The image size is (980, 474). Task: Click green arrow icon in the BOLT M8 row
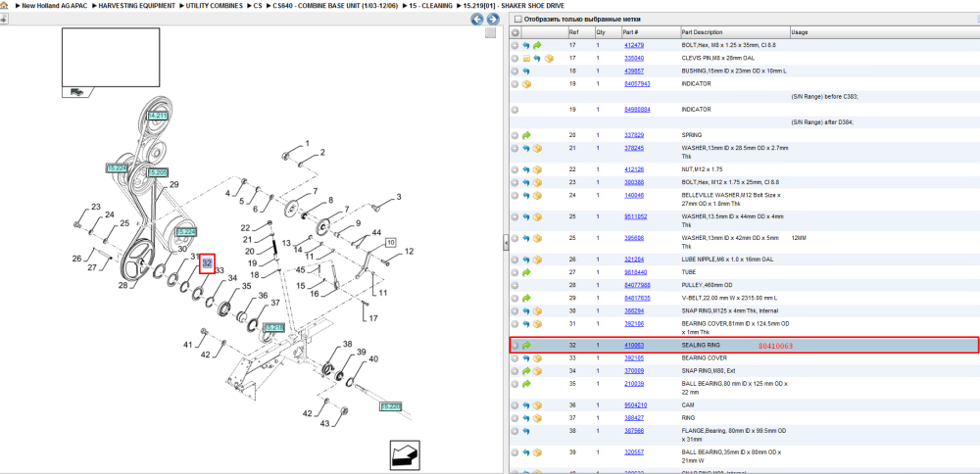(537, 46)
